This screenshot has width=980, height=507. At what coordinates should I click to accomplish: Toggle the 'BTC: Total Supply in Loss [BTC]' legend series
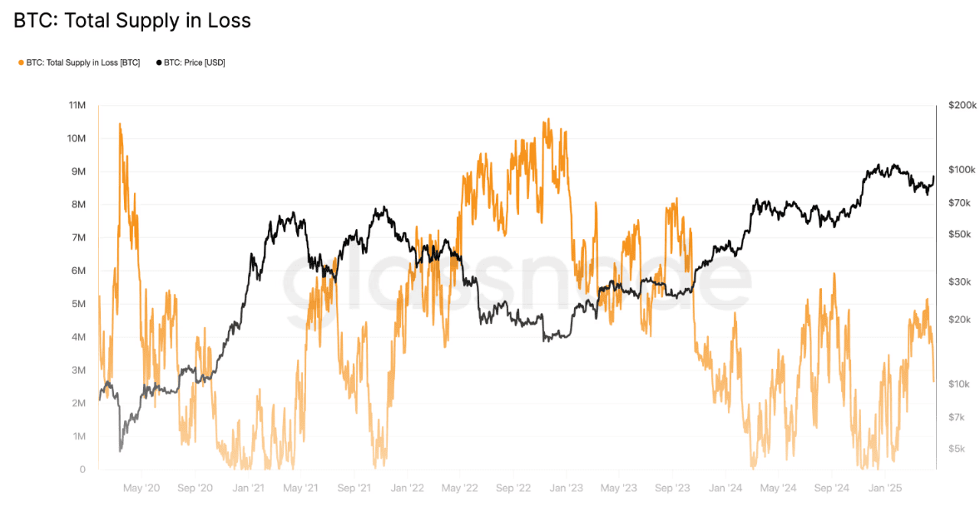coord(82,62)
